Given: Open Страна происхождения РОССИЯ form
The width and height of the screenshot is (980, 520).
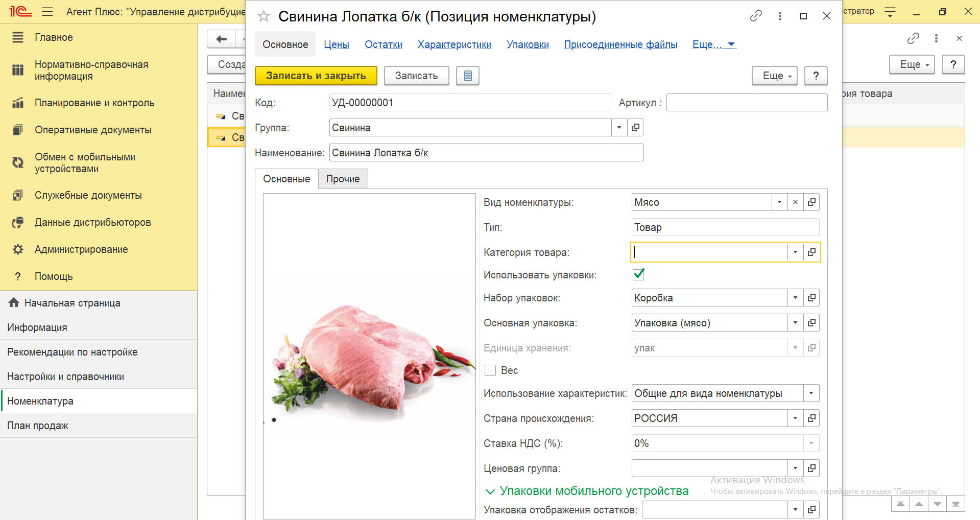Looking at the screenshot, I should pos(811,418).
